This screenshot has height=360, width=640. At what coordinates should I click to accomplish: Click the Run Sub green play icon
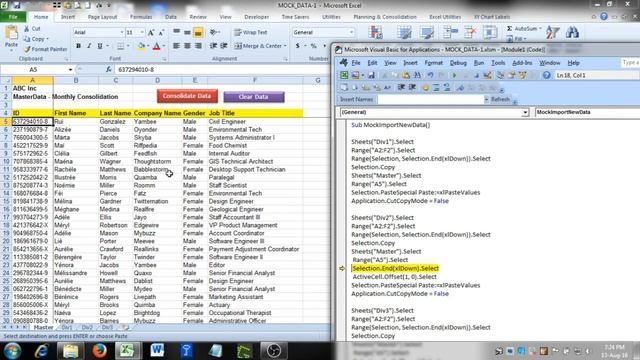pyautogui.click(x=454, y=75)
